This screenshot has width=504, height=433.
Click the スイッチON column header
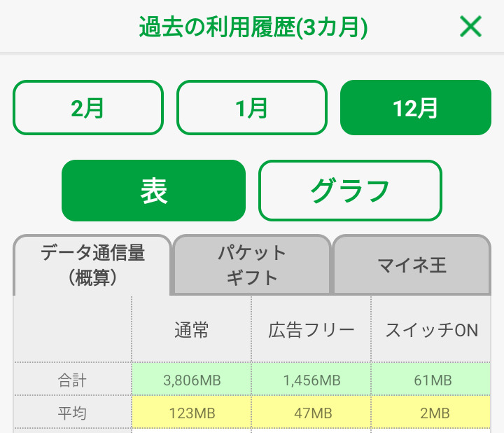432,331
